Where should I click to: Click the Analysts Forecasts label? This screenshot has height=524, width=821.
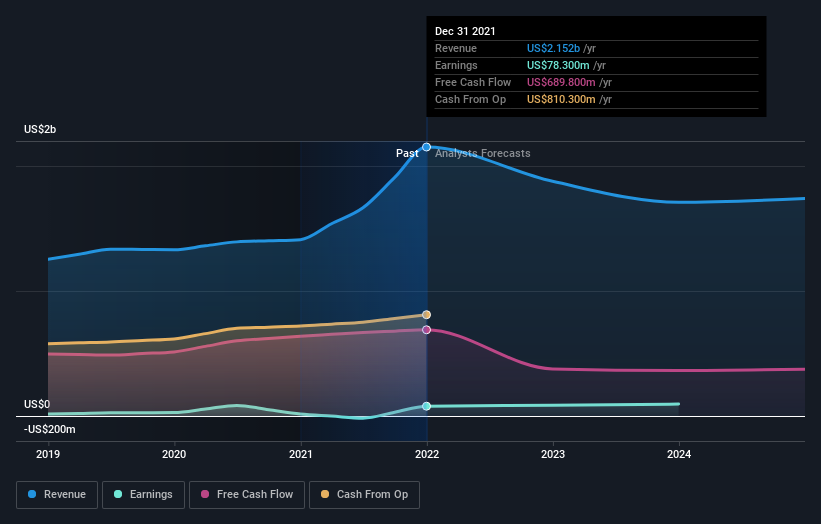coord(483,153)
